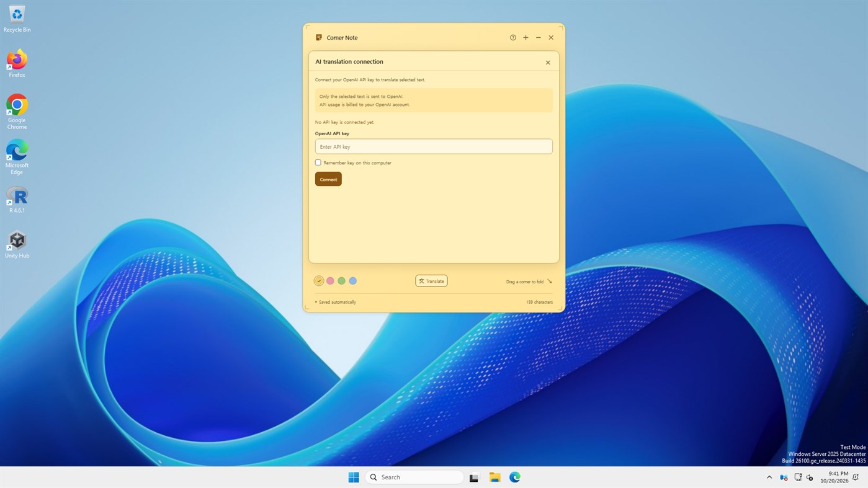Image resolution: width=868 pixels, height=488 pixels.
Task: Open Edge from the taskbar
Action: 515,477
